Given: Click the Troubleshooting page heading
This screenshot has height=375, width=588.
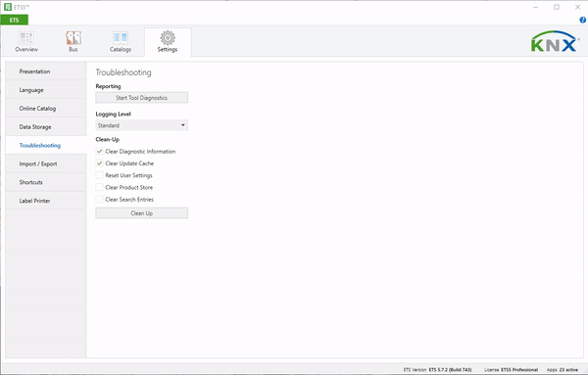Looking at the screenshot, I should pos(123,72).
